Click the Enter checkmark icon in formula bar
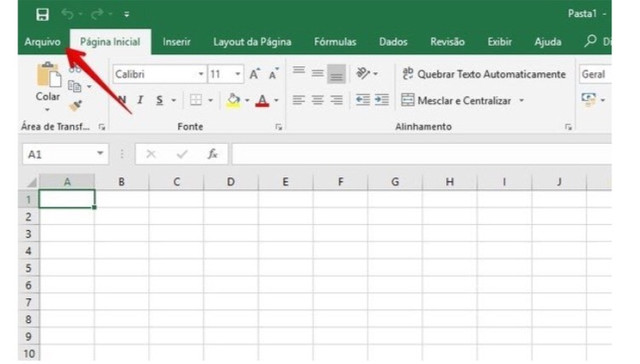 coord(182,154)
